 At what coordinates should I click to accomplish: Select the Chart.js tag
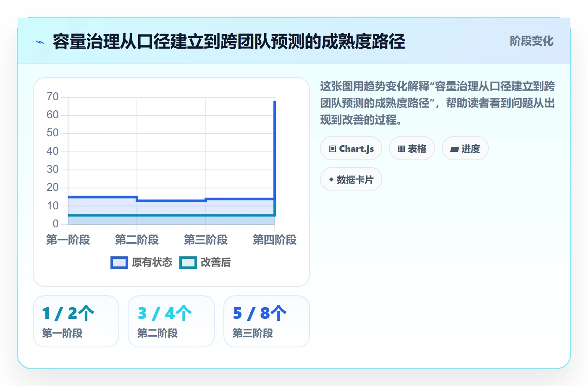351,149
